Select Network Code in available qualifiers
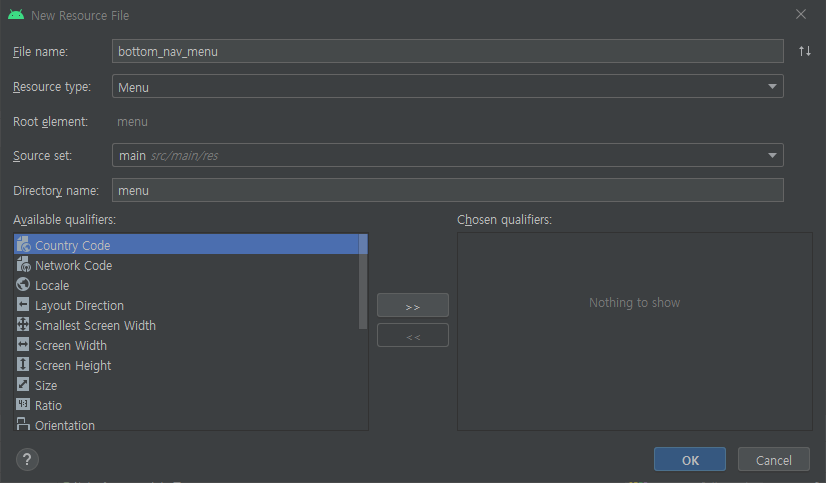 point(186,265)
